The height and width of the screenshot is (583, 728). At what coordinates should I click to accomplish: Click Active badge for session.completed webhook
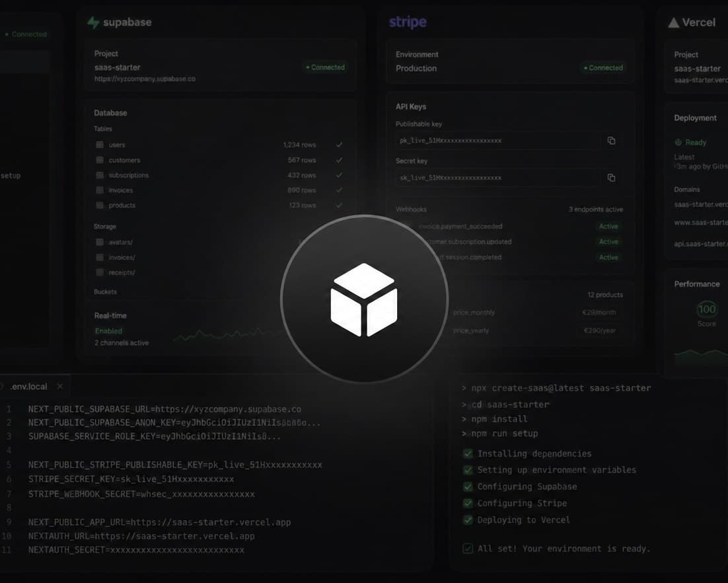click(x=608, y=257)
